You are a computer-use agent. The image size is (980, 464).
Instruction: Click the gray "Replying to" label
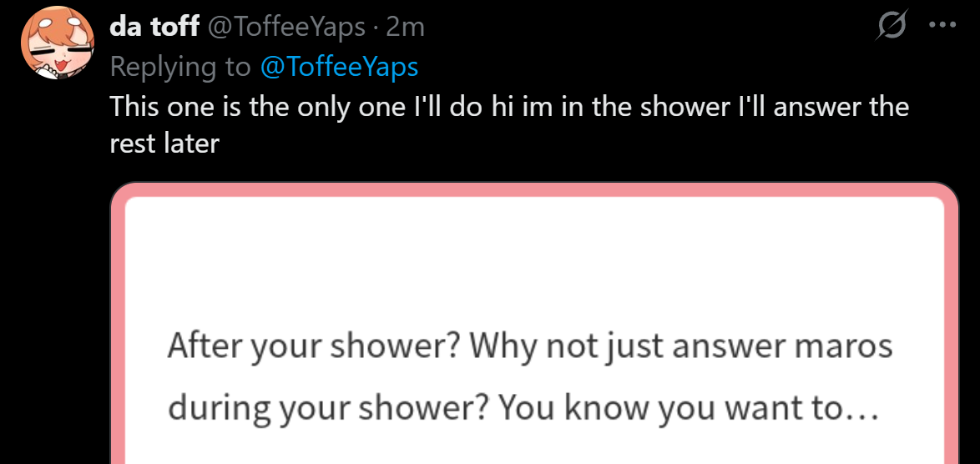coord(180,67)
